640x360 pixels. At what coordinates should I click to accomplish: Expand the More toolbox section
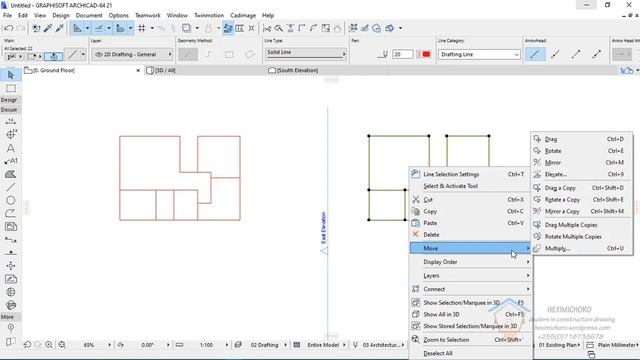10,317
